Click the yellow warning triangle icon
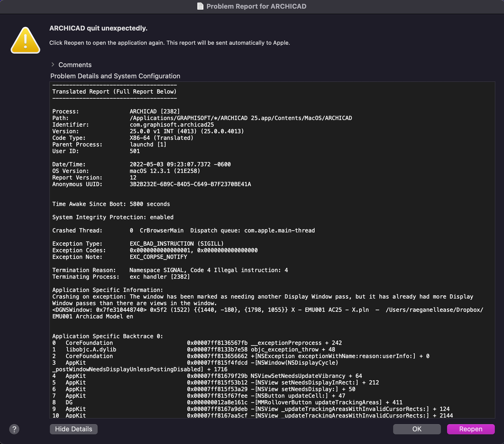The height and width of the screenshot is (444, 504). 25,40
